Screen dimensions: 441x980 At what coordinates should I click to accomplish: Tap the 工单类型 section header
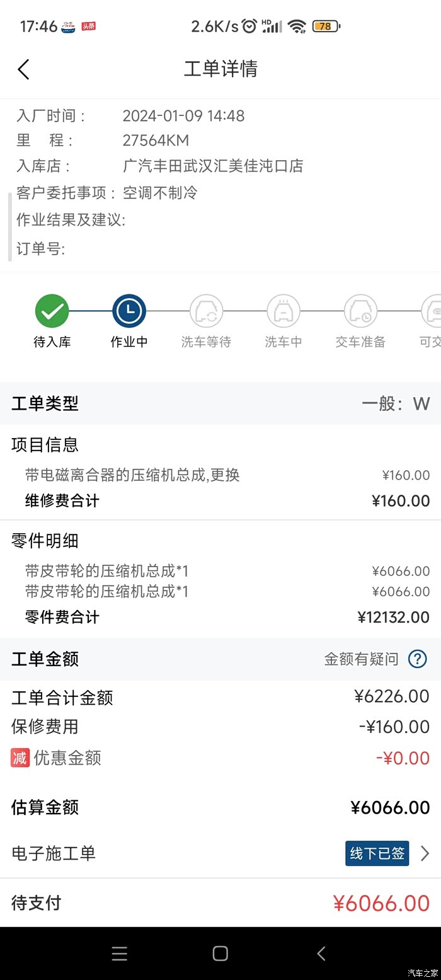coord(45,403)
